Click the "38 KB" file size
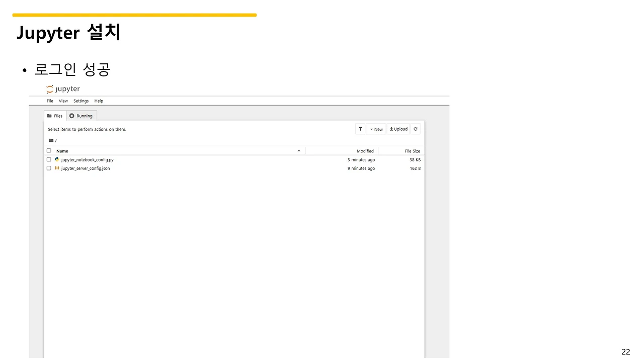Screen dimensions: 644x362 [415, 160]
